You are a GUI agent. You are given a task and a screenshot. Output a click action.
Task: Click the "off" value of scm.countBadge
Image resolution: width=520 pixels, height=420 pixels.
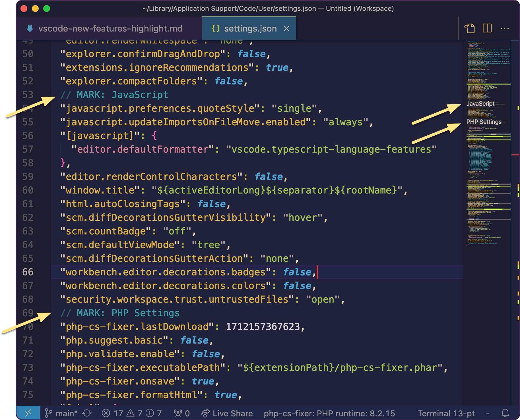click(x=177, y=231)
